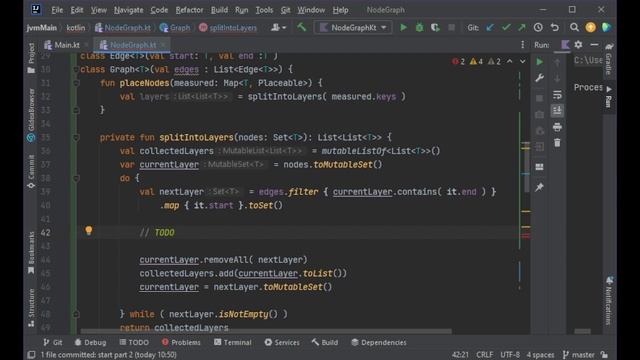640x360 pixels.
Task: Open the NodeGraphKt run configuration dropdown
Action: pos(353,27)
